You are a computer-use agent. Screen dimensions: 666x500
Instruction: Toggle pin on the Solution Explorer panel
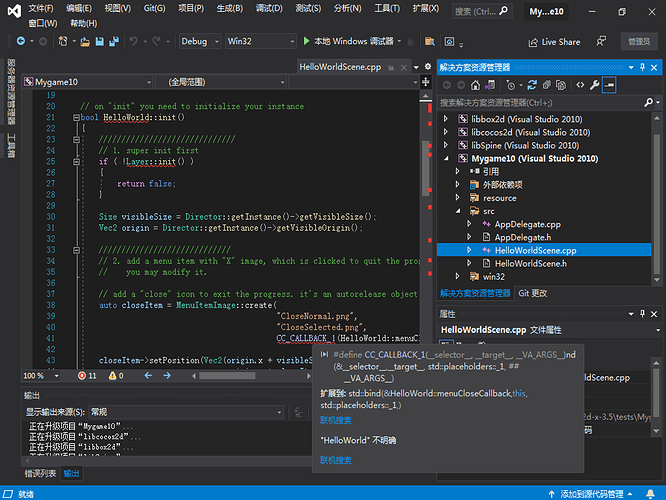click(x=640, y=67)
